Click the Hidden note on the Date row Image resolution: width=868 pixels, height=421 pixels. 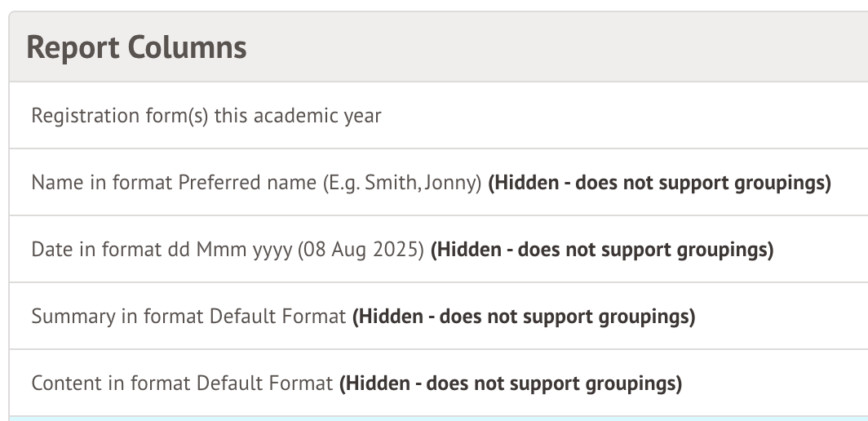click(x=601, y=250)
